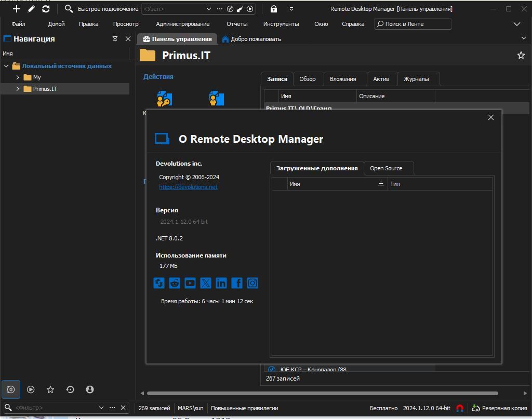Click the lock icon in the top toolbar
532x419 pixels.
click(273, 9)
